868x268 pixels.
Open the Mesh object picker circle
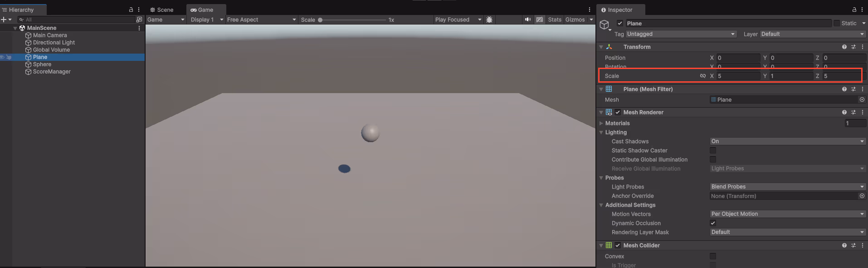[x=862, y=99]
